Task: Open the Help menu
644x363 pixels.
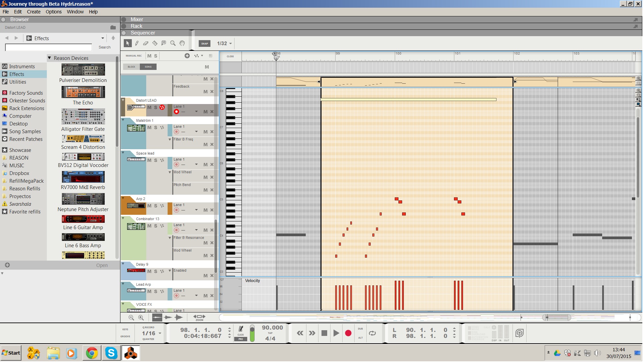Action: tap(93, 12)
